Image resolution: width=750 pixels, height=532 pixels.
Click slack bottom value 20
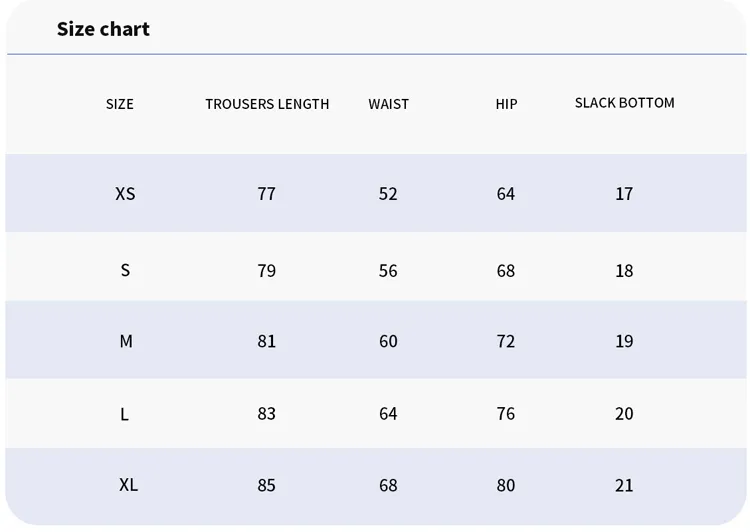click(624, 414)
